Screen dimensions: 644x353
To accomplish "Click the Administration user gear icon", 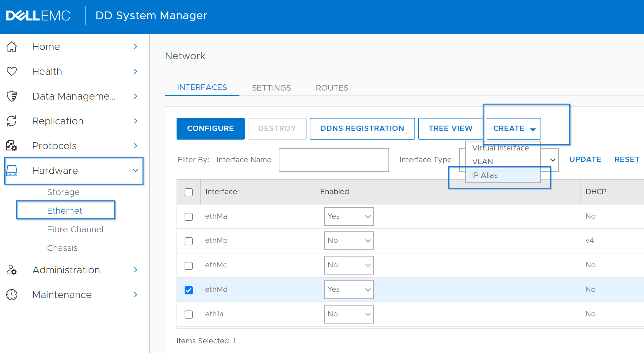I will tap(12, 270).
